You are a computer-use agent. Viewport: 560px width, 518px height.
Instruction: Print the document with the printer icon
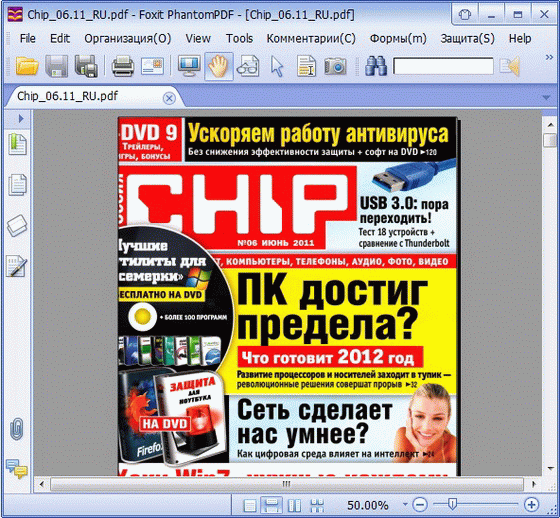[123, 66]
